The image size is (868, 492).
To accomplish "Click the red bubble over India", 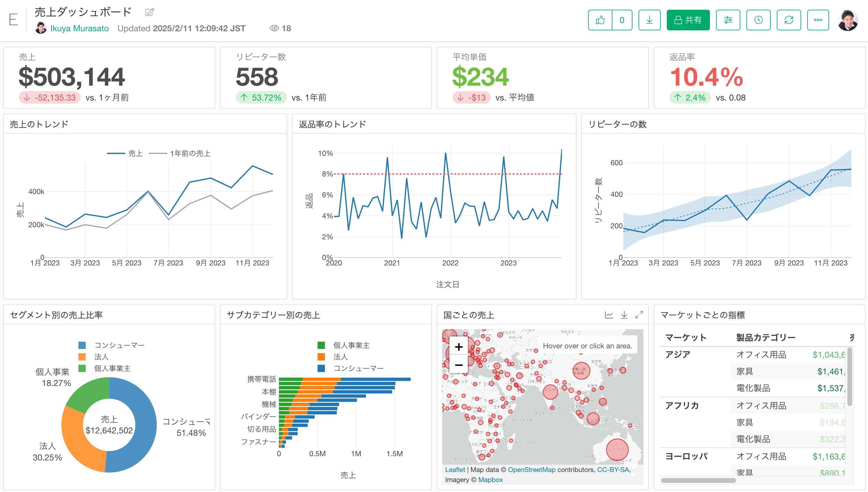I will (550, 392).
